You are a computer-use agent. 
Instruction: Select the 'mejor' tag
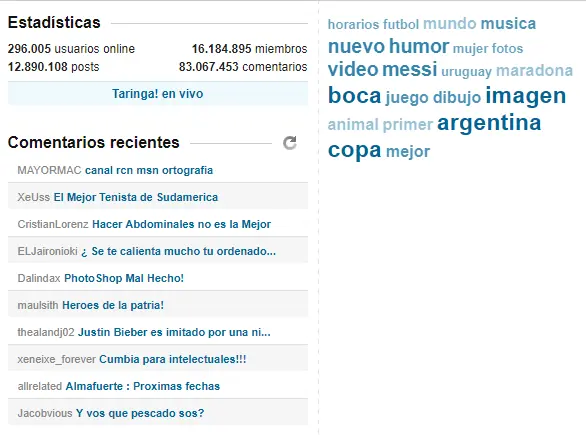tap(408, 152)
